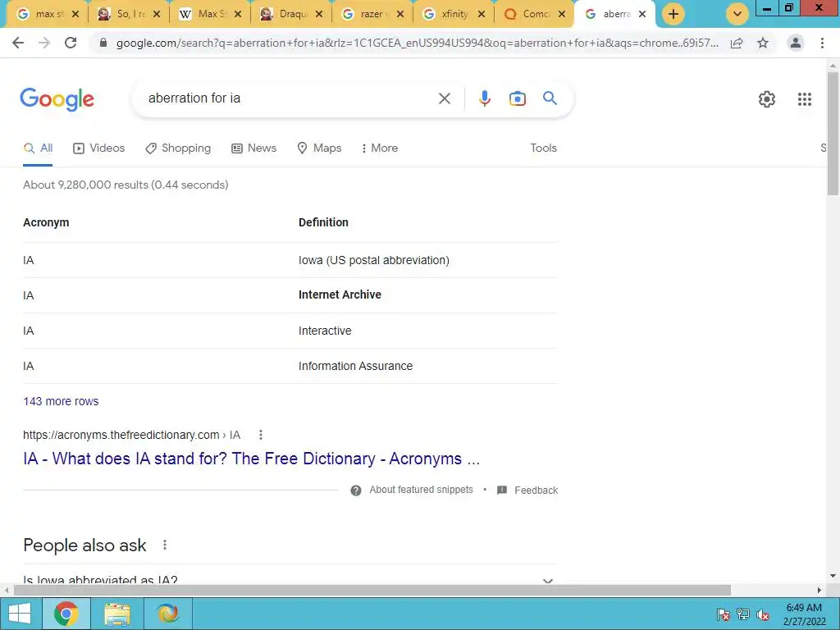
Task: Click the Action Center flag tray icon
Action: [x=723, y=614]
